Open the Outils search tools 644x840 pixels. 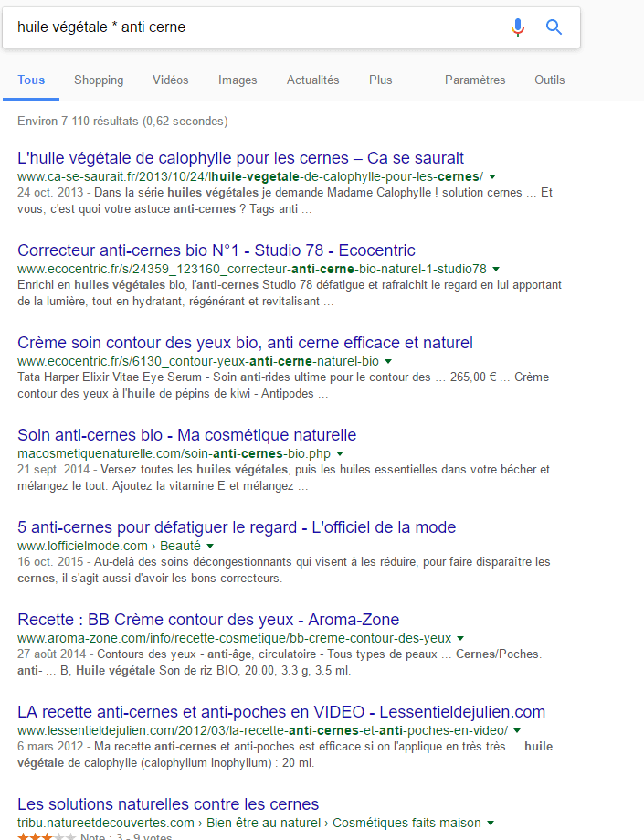click(x=549, y=80)
